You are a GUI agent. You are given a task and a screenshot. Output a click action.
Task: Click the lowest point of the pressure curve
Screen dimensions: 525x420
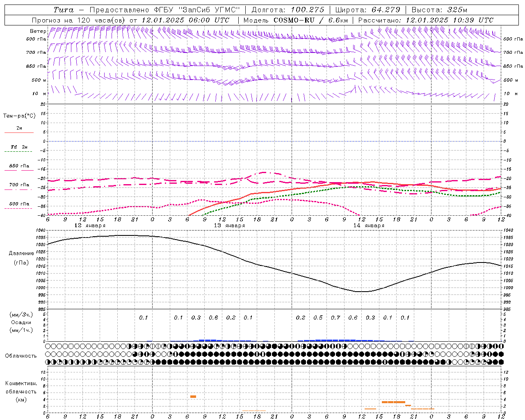pyautogui.click(x=362, y=292)
